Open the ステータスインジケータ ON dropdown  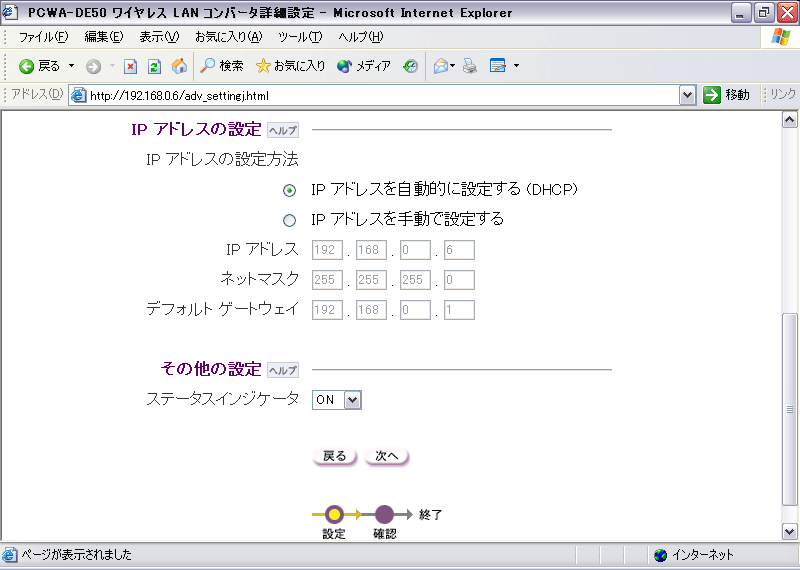pos(353,400)
